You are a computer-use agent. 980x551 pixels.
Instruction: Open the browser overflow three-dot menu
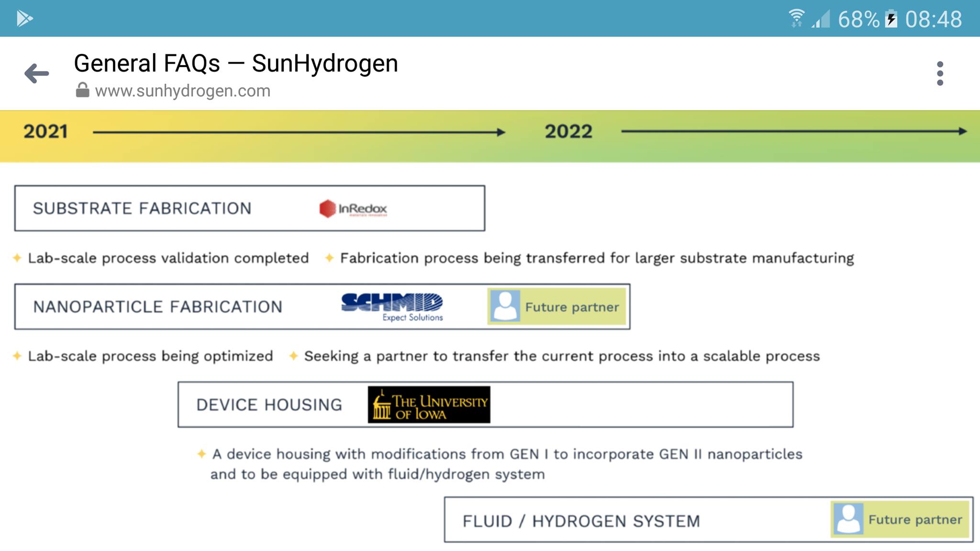click(x=941, y=73)
